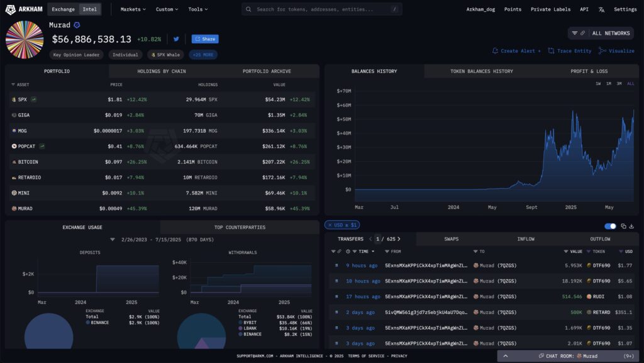Image resolution: width=644 pixels, height=363 pixels.
Task: Click the clock icon in TIME header
Action: (348, 251)
